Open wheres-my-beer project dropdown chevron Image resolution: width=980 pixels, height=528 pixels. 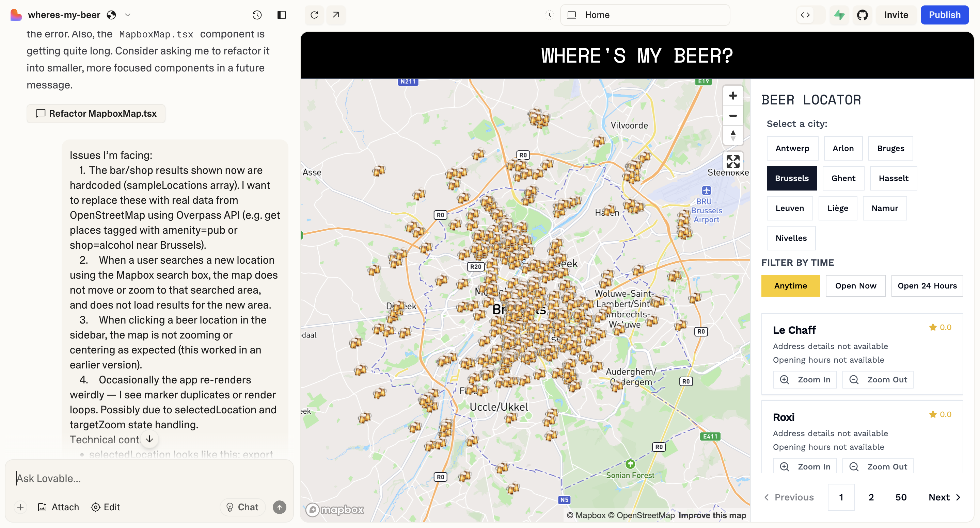tap(128, 15)
